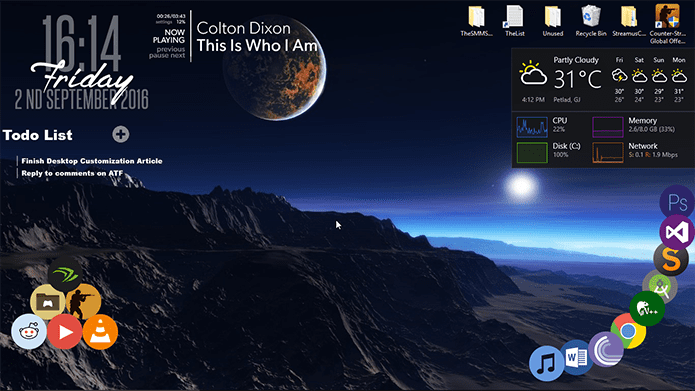This screenshot has height=391, width=695.
Task: Select the TheList shortcut file
Action: coord(515,21)
